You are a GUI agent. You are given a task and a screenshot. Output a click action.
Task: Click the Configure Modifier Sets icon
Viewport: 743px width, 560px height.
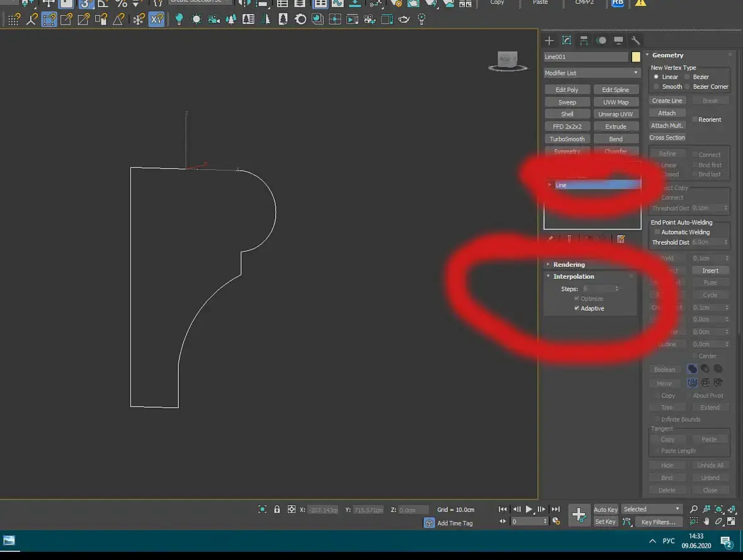621,239
